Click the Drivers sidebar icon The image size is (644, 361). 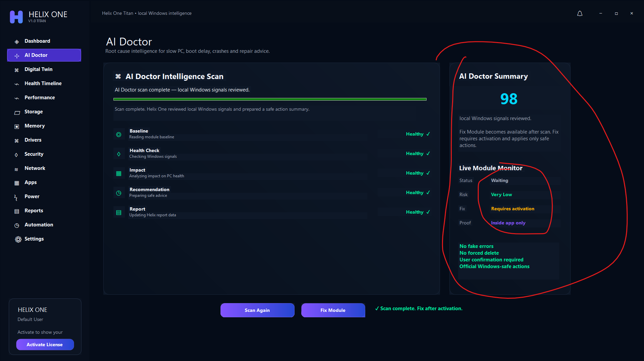point(16,141)
